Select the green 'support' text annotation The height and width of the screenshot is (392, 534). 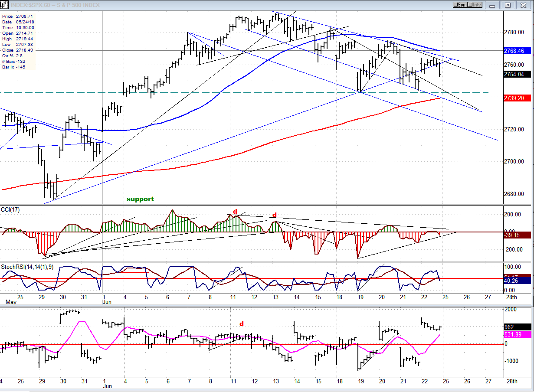(x=140, y=199)
